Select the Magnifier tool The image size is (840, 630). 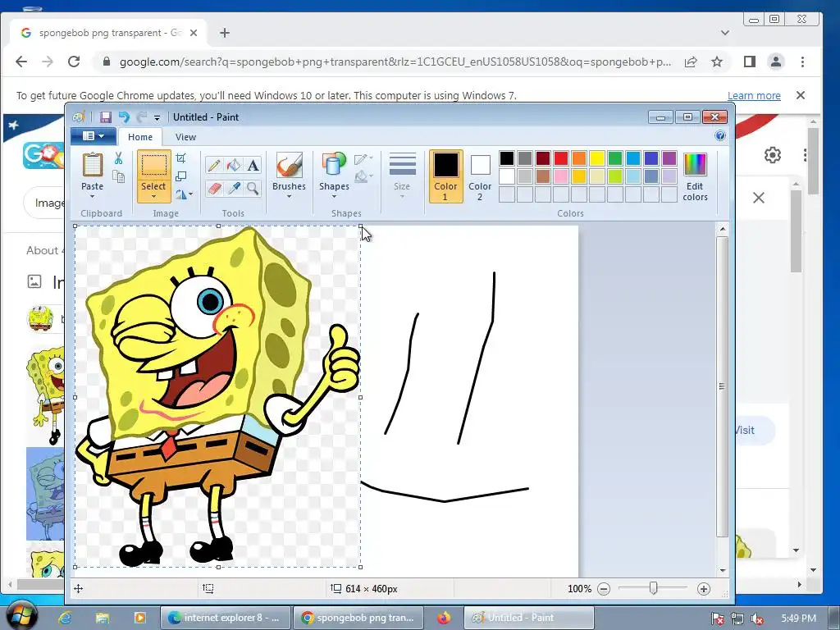point(253,188)
